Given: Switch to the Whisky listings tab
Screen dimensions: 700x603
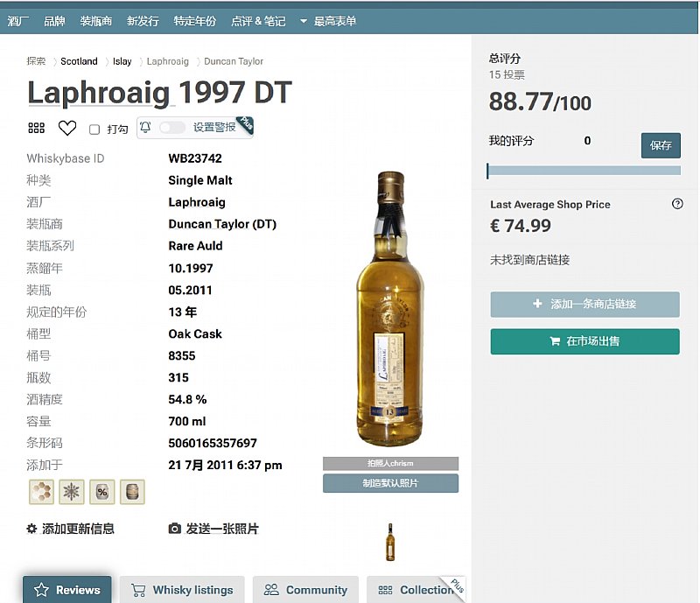Looking at the screenshot, I should (183, 590).
